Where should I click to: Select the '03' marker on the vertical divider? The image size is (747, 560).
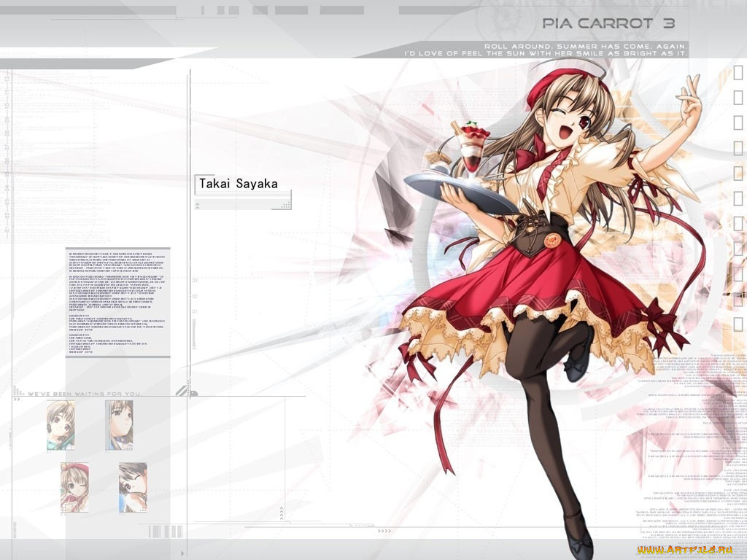pyautogui.click(x=195, y=280)
